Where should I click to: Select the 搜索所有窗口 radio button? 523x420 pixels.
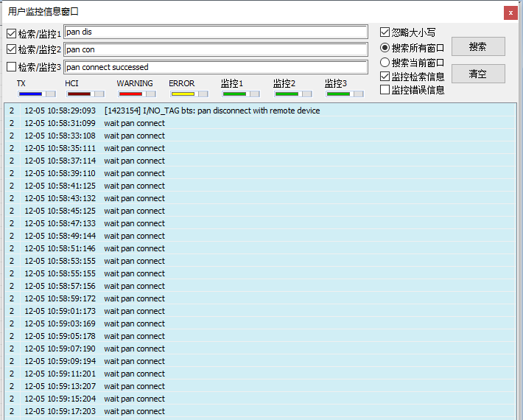click(x=385, y=47)
